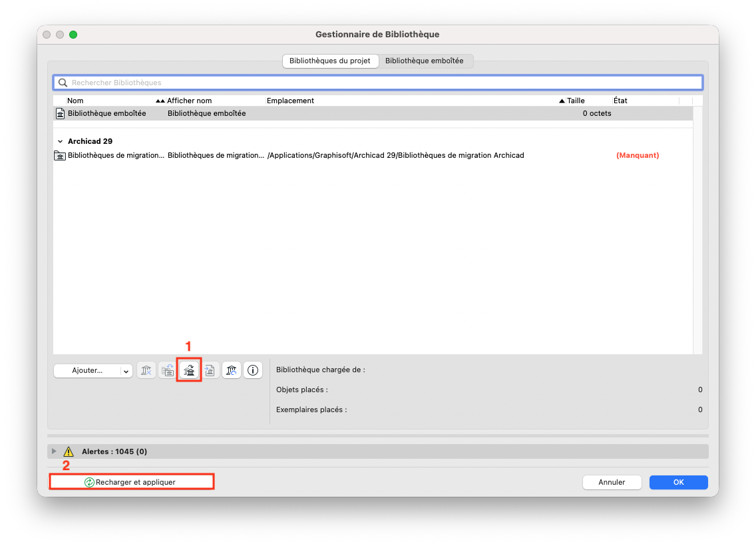This screenshot has width=756, height=546.
Task: Sort by the État column header
Action: (620, 101)
